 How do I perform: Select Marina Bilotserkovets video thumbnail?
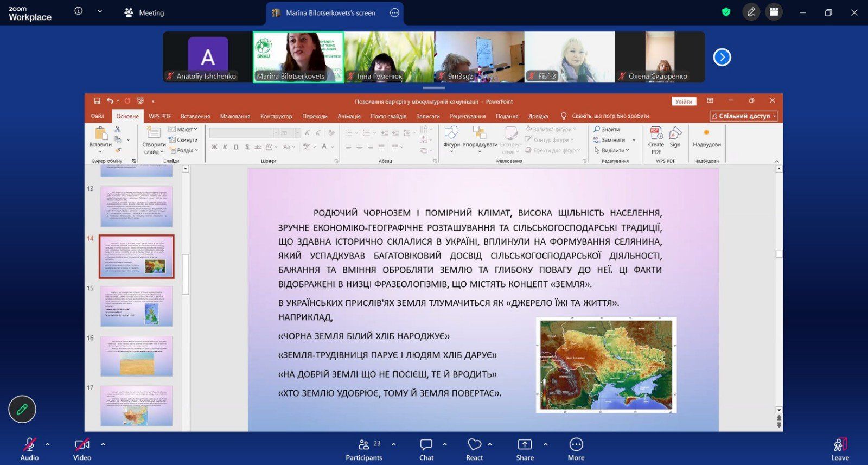point(298,56)
